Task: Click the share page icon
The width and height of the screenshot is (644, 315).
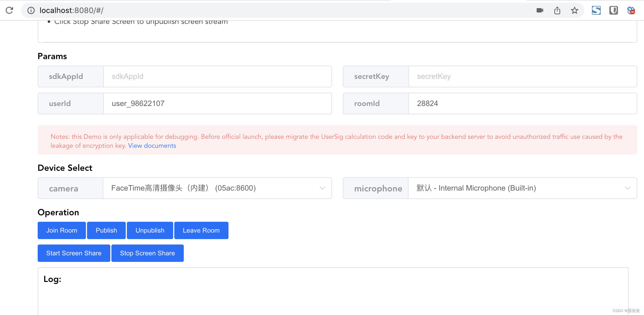Action: [557, 10]
